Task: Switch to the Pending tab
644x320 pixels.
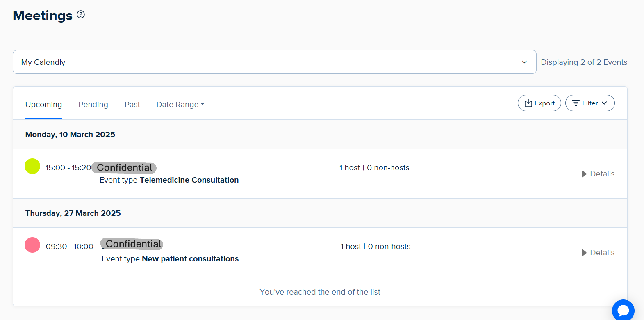Action: (x=93, y=105)
